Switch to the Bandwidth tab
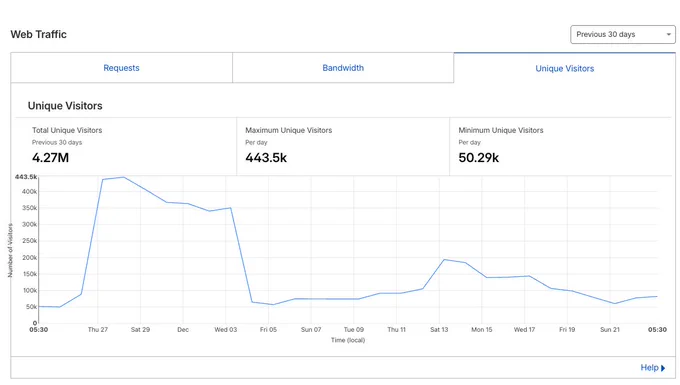680x385 pixels. point(343,68)
